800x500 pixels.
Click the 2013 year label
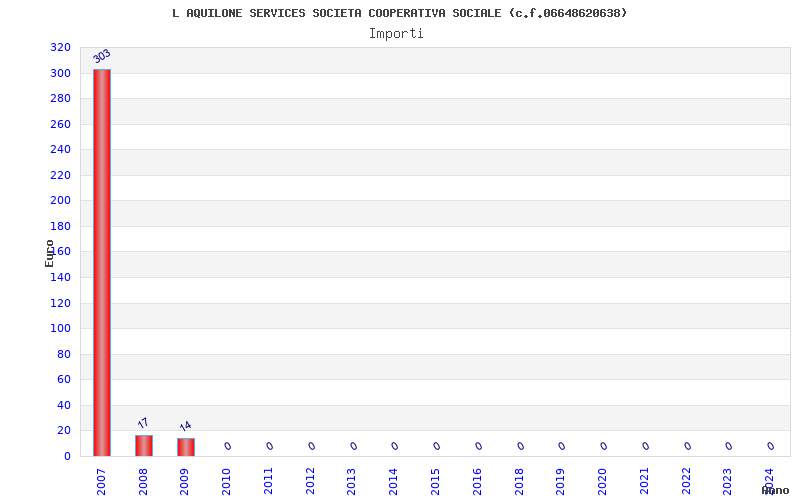[x=352, y=482]
